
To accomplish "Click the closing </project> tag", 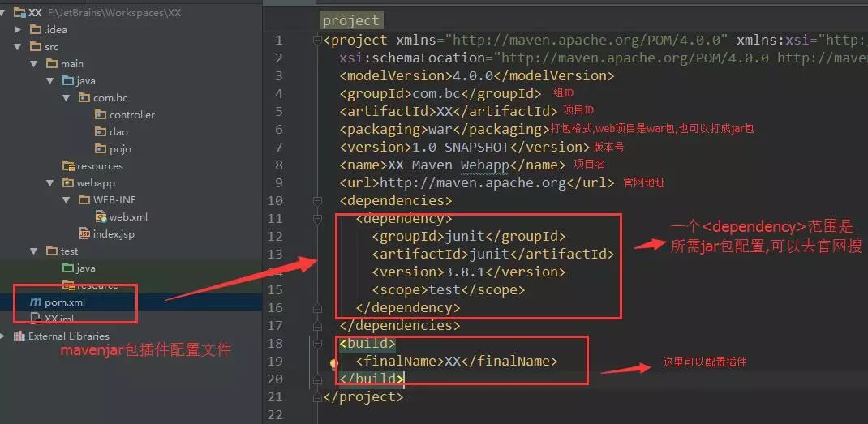I will coord(363,396).
